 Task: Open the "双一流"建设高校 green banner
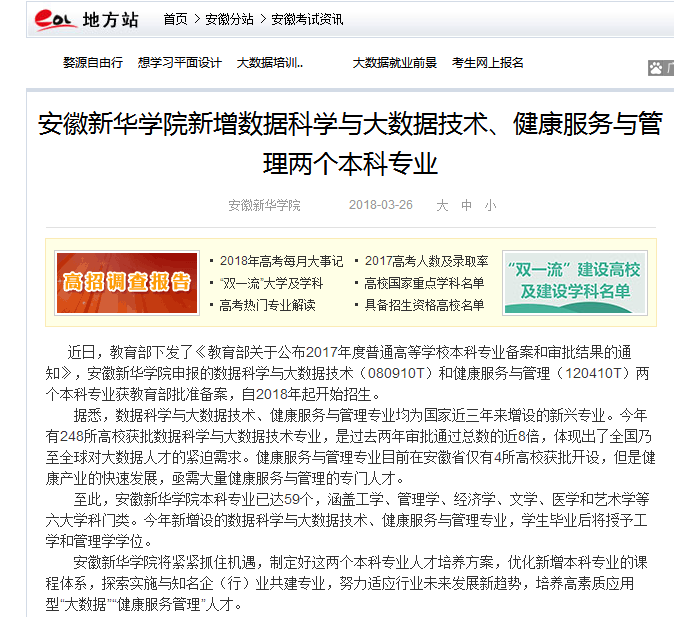coord(573,282)
